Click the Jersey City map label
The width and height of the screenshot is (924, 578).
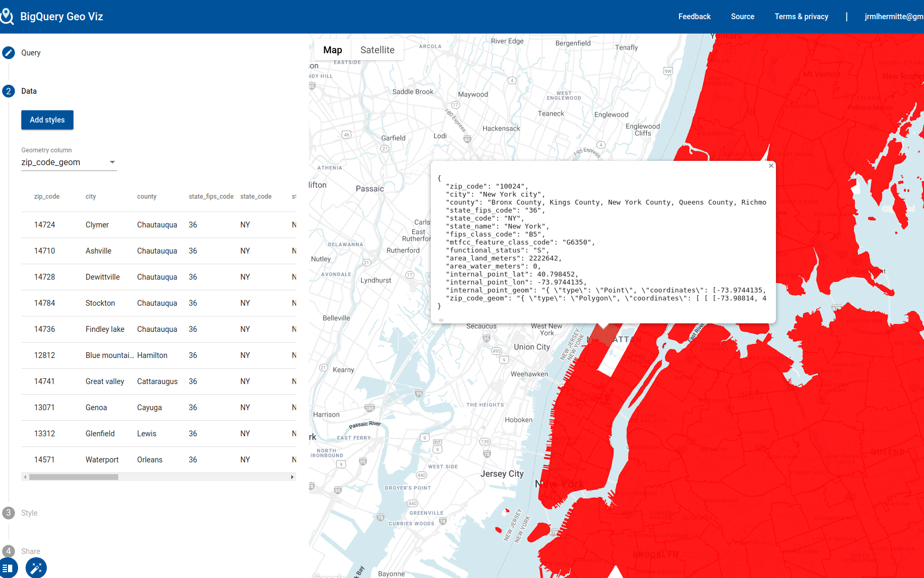[502, 474]
